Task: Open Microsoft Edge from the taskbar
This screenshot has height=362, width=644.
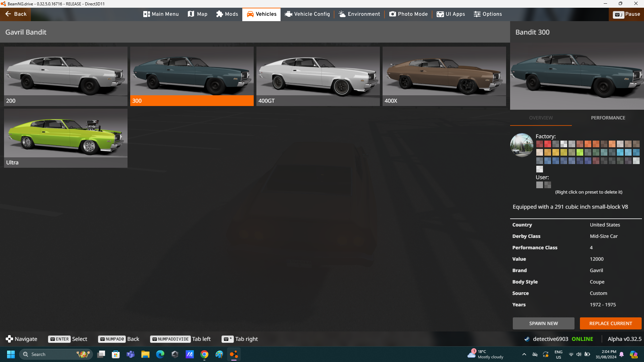Action: (x=160, y=354)
